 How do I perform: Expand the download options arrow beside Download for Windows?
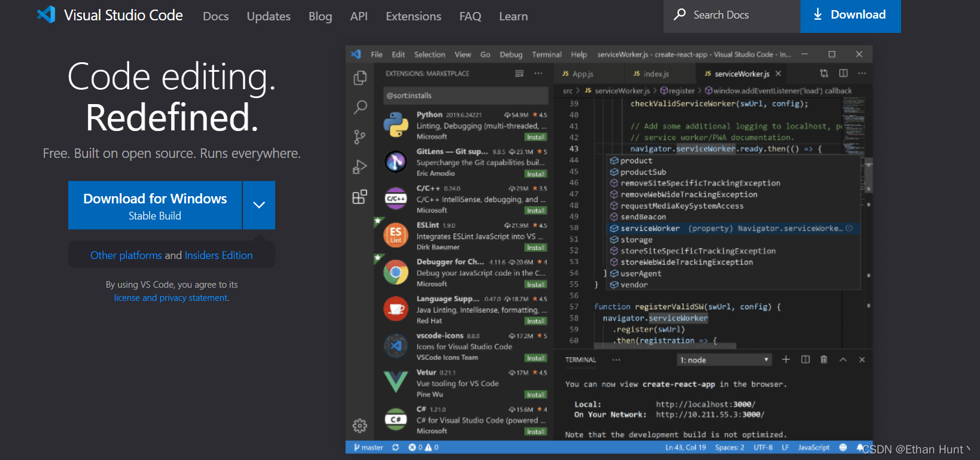point(259,205)
